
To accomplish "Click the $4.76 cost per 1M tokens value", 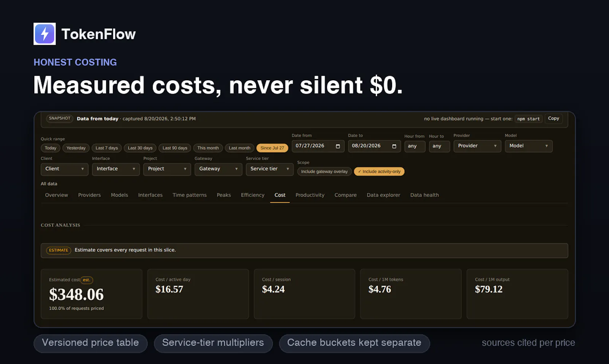I will [x=380, y=289].
